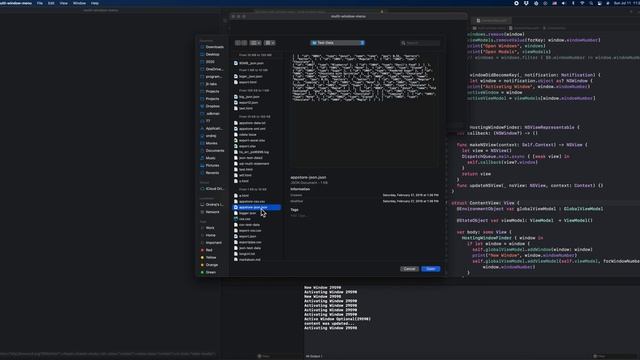Open the Music sidebar folder
Screen dimensions: 640x360
pyautogui.click(x=209, y=158)
